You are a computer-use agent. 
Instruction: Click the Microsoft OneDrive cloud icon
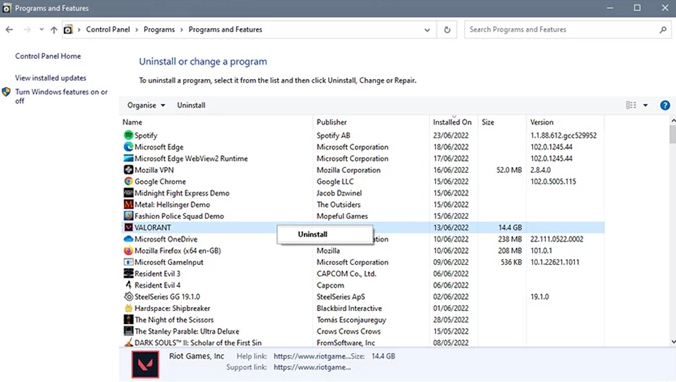point(128,239)
